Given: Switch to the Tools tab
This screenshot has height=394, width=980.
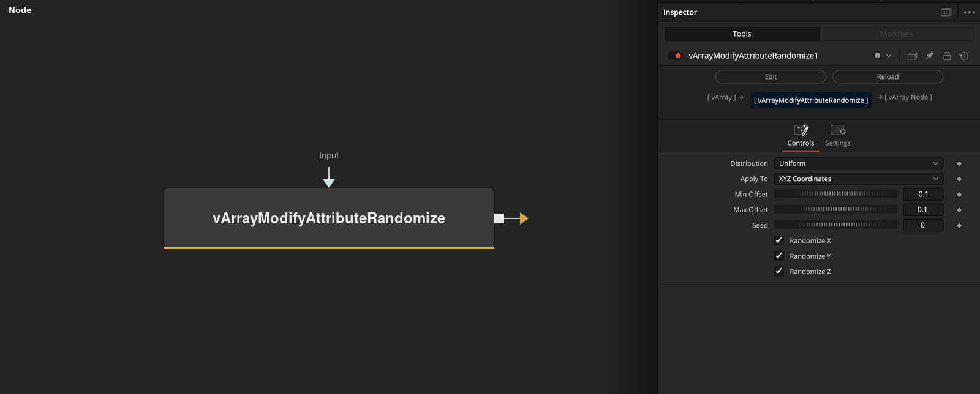Looking at the screenshot, I should coord(742,34).
